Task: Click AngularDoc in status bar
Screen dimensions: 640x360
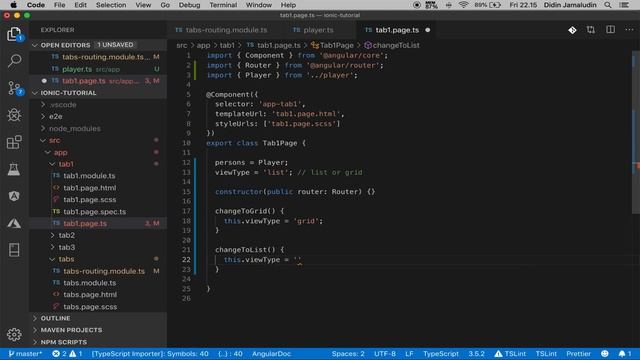Action: [271, 353]
